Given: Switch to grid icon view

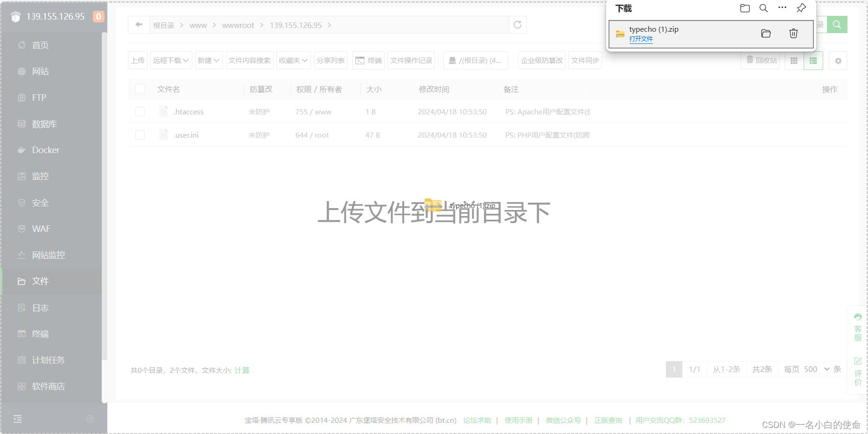Looking at the screenshot, I should click(794, 61).
